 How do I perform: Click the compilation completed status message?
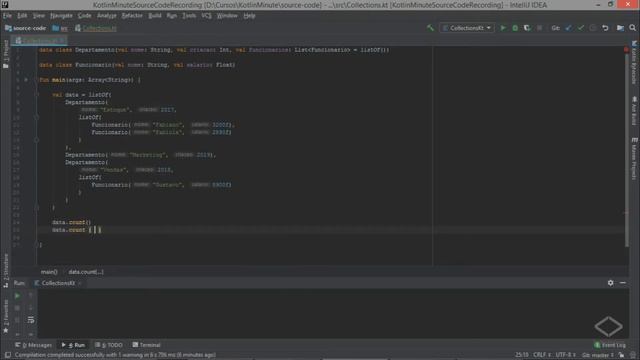click(x=116, y=355)
